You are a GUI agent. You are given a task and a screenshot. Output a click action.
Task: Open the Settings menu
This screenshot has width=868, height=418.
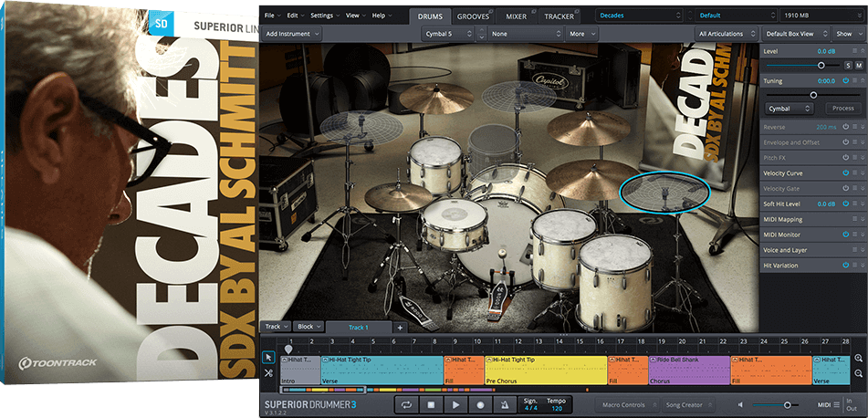[x=324, y=16]
